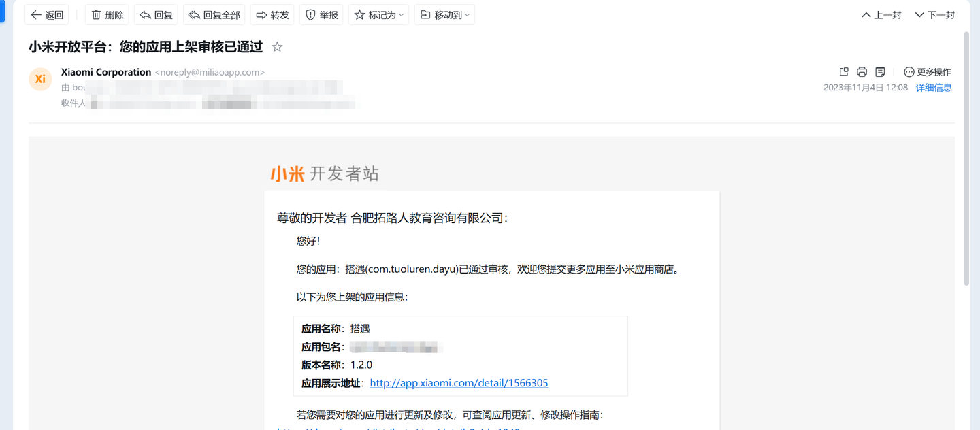Click sender name Xiaomi Corporation
The image size is (980, 430).
click(x=106, y=72)
